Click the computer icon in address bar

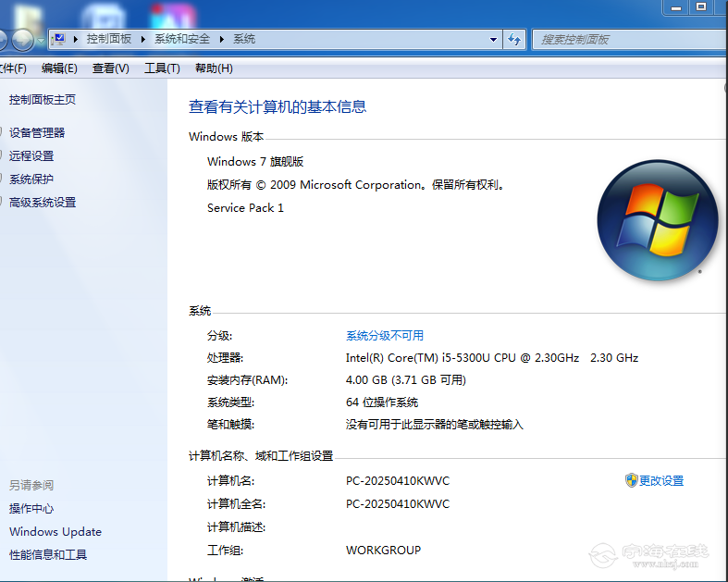coord(58,39)
